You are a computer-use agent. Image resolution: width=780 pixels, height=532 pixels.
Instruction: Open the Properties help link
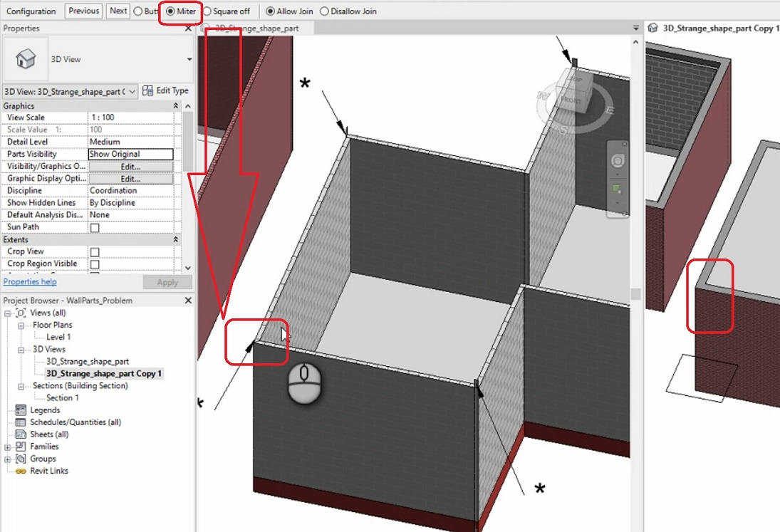coord(29,282)
